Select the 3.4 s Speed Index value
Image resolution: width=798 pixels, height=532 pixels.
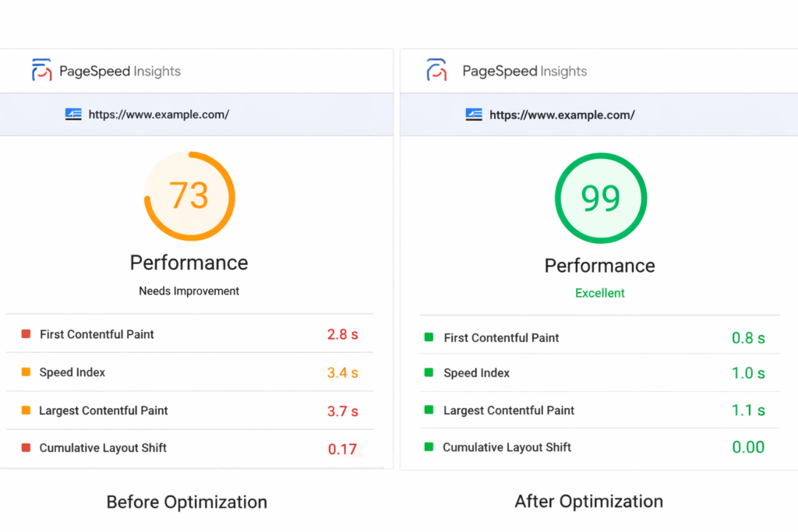[x=342, y=373]
